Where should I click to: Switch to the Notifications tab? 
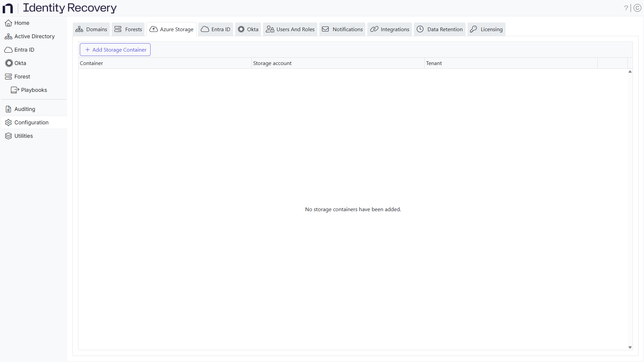click(342, 29)
